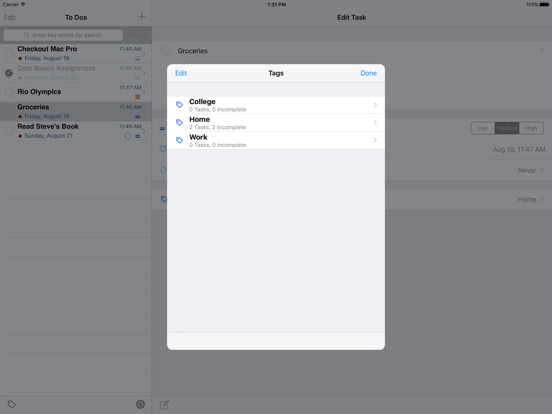Set priority to Low
The image size is (552, 414).
(x=483, y=128)
